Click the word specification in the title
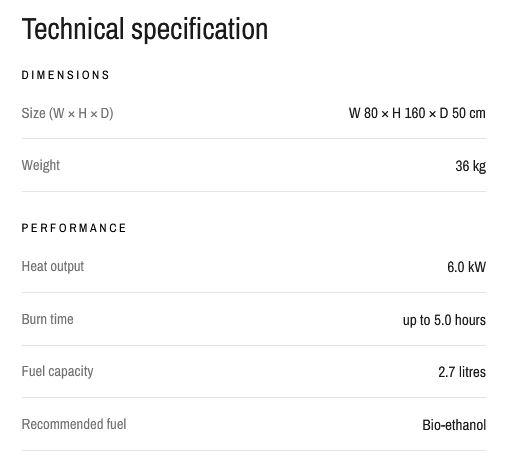Screen dimensions: 522x452 [200, 31]
